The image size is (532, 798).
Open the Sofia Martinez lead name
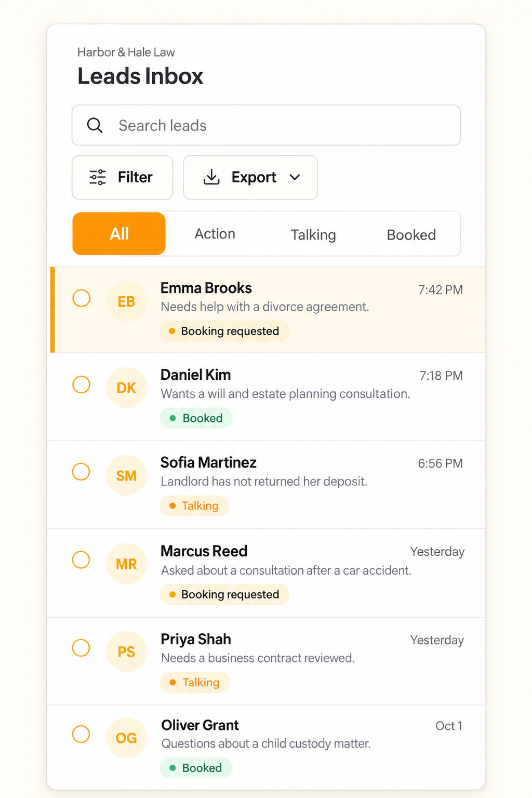point(208,462)
